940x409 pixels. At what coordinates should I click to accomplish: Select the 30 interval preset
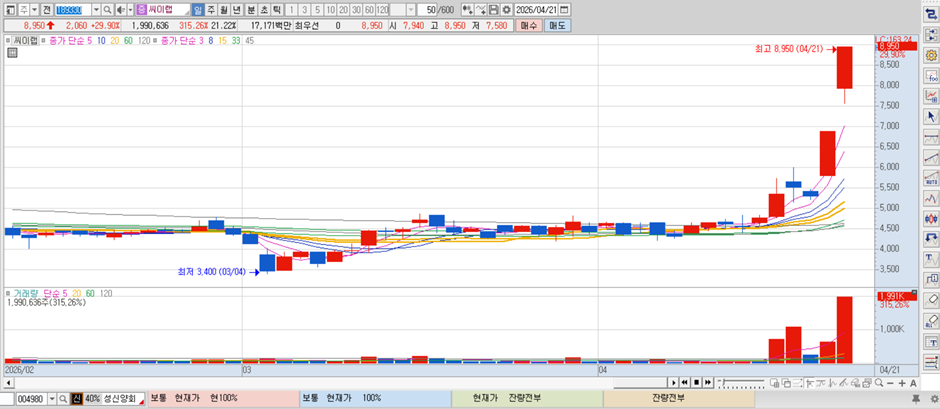(x=356, y=10)
